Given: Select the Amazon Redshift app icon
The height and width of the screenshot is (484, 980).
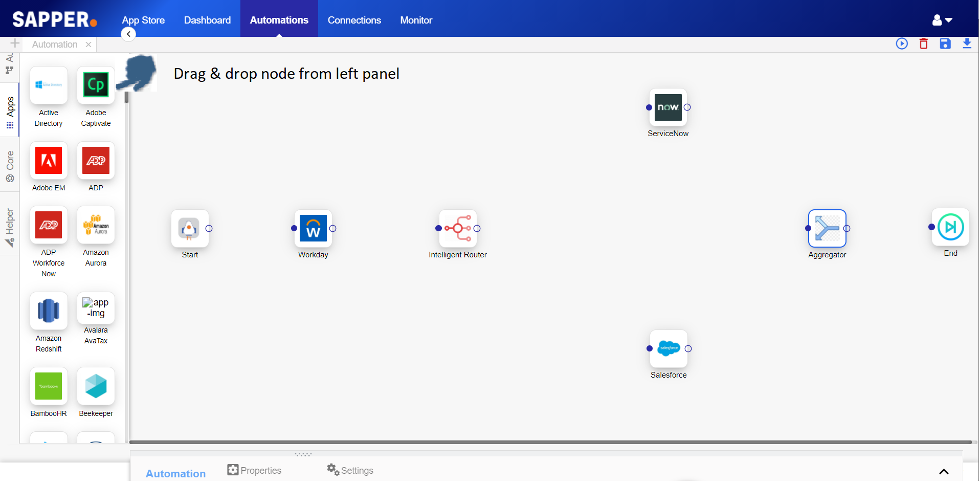Looking at the screenshot, I should pyautogui.click(x=49, y=311).
